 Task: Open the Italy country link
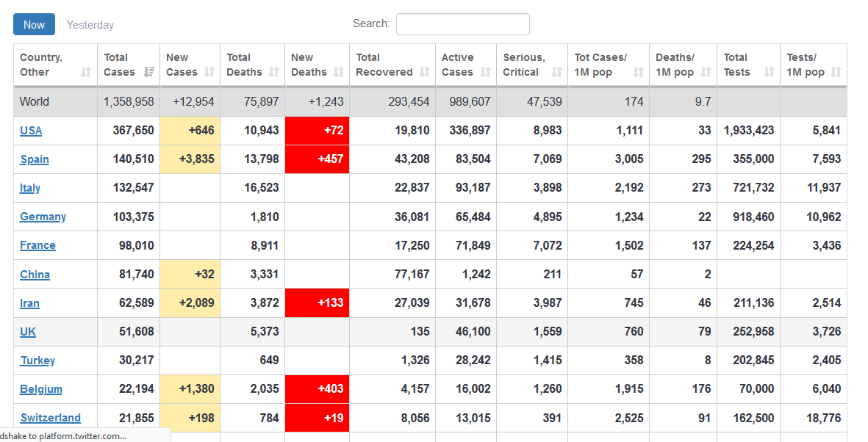[30, 188]
